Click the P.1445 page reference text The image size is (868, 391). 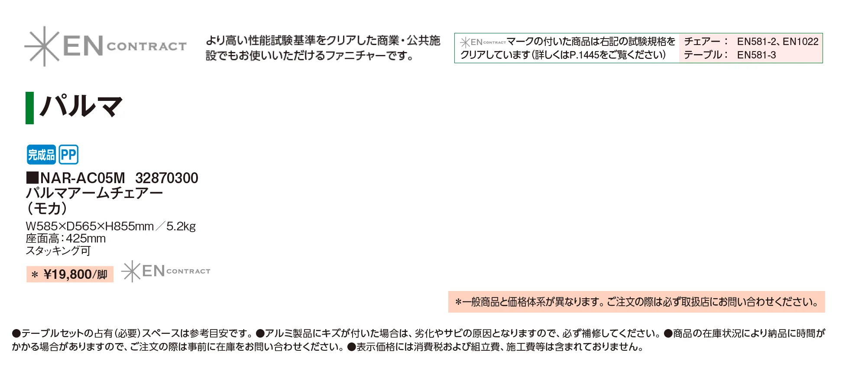point(584,55)
